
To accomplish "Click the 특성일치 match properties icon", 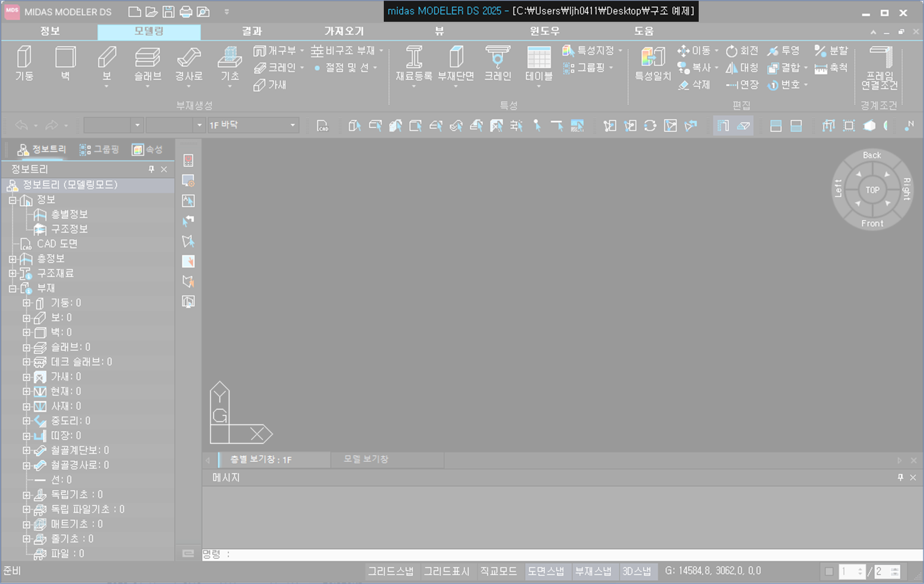I will 653,63.
